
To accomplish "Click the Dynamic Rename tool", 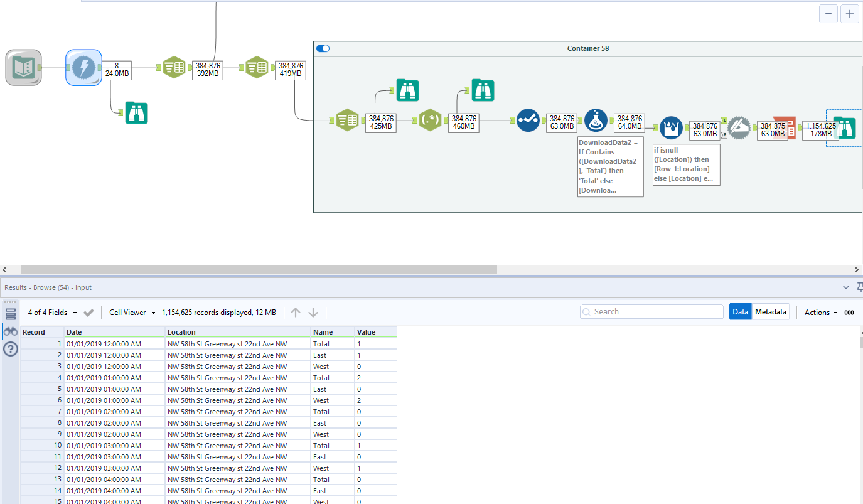I will (739, 127).
